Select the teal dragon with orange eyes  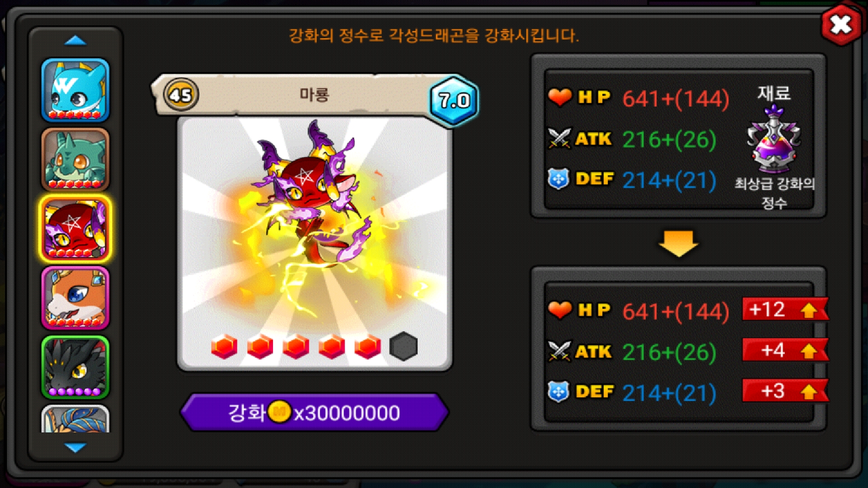coord(75,160)
